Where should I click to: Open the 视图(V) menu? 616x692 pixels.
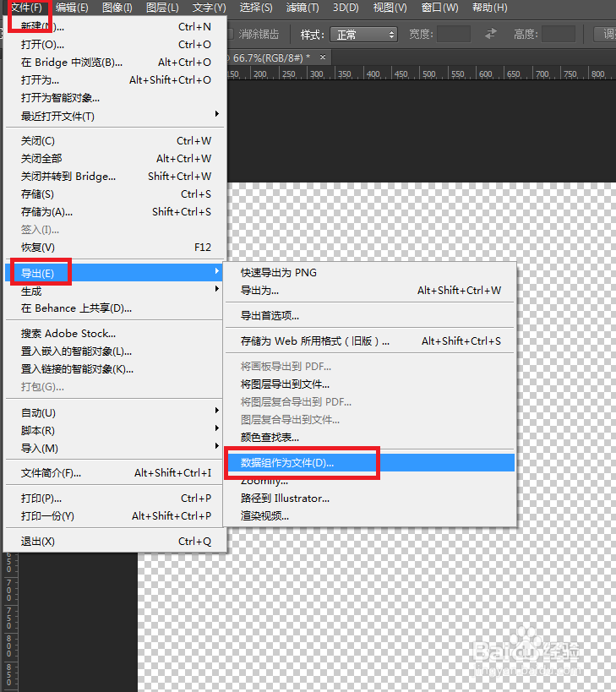(390, 8)
